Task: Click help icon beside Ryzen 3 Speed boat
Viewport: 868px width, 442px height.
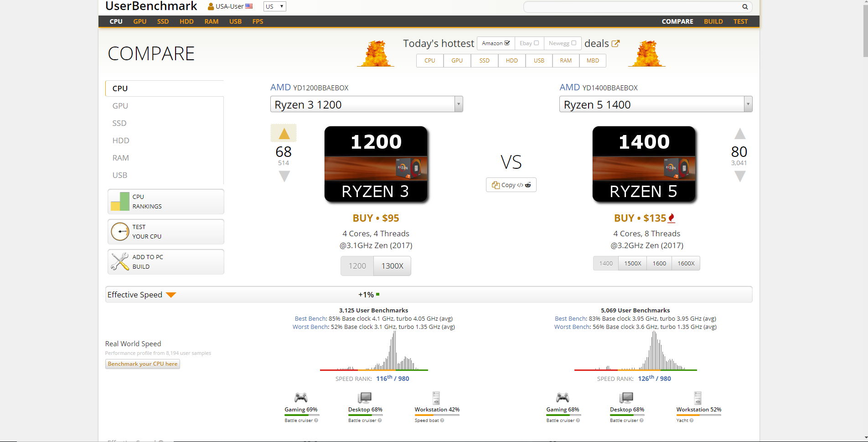Action: (442, 421)
